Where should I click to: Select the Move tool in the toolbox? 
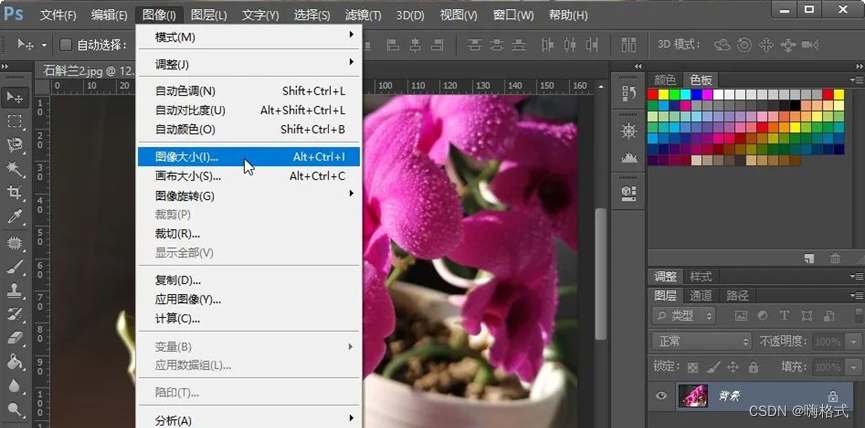point(15,98)
